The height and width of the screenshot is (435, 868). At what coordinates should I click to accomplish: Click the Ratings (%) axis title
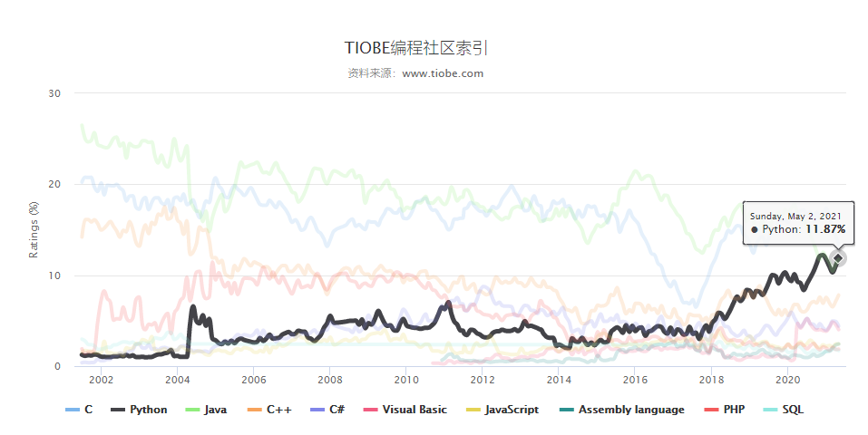(x=34, y=229)
